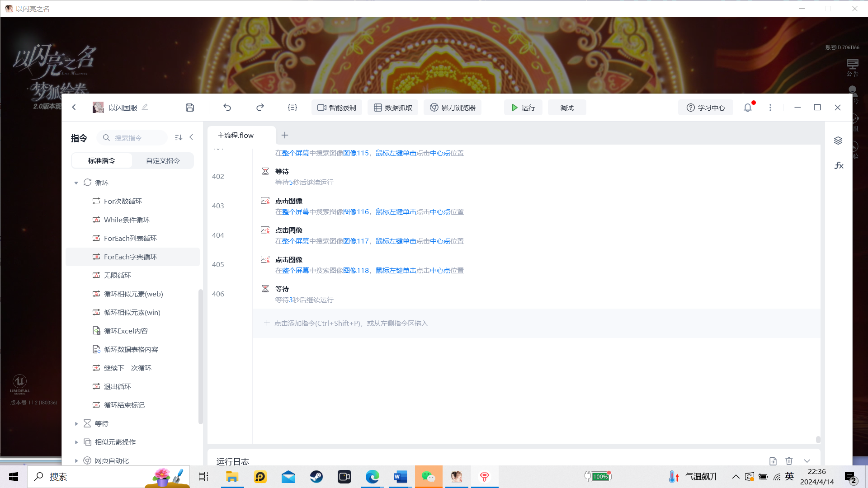Click the 图像118 link in step 405
868x488 pixels.
[x=356, y=270]
